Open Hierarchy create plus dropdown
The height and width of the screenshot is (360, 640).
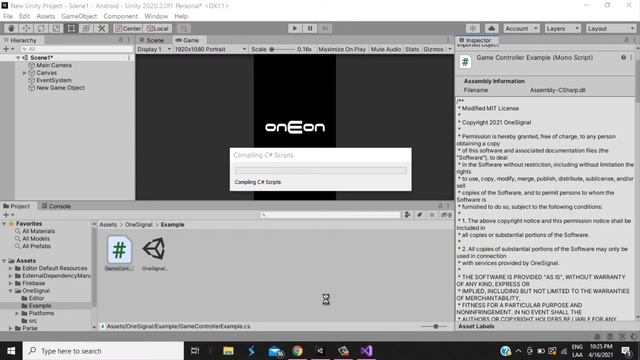pos(8,49)
